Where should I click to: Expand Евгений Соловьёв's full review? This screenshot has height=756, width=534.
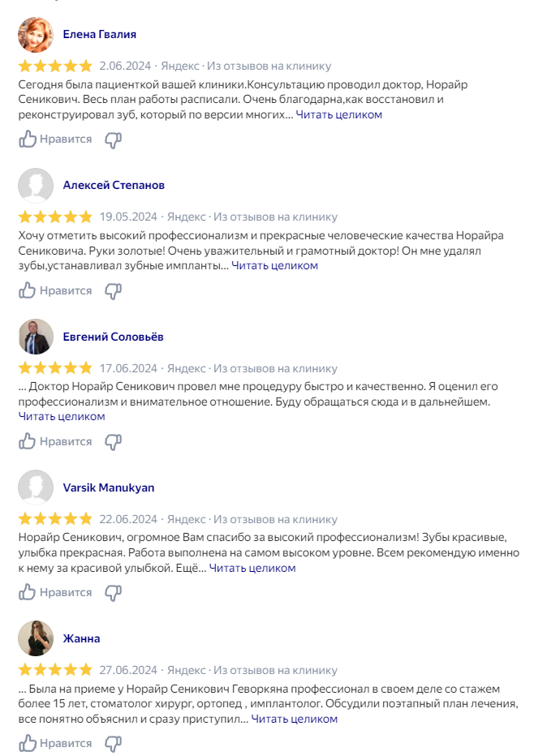coord(62,416)
